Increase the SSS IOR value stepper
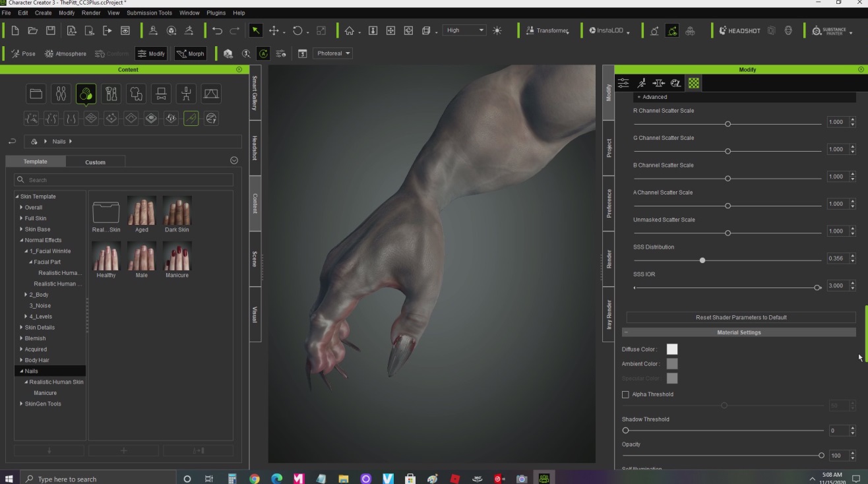This screenshot has height=484, width=868. 852,284
